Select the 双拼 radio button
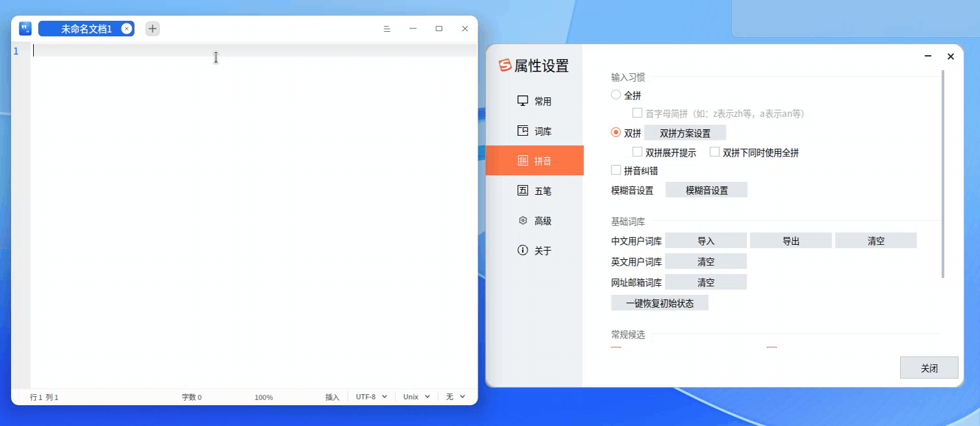Image resolution: width=980 pixels, height=426 pixels. (616, 132)
